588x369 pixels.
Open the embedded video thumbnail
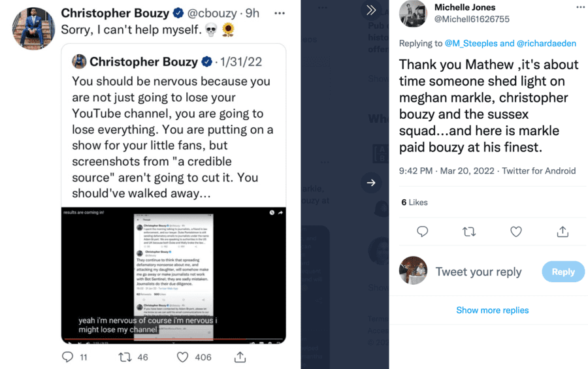[x=173, y=274]
